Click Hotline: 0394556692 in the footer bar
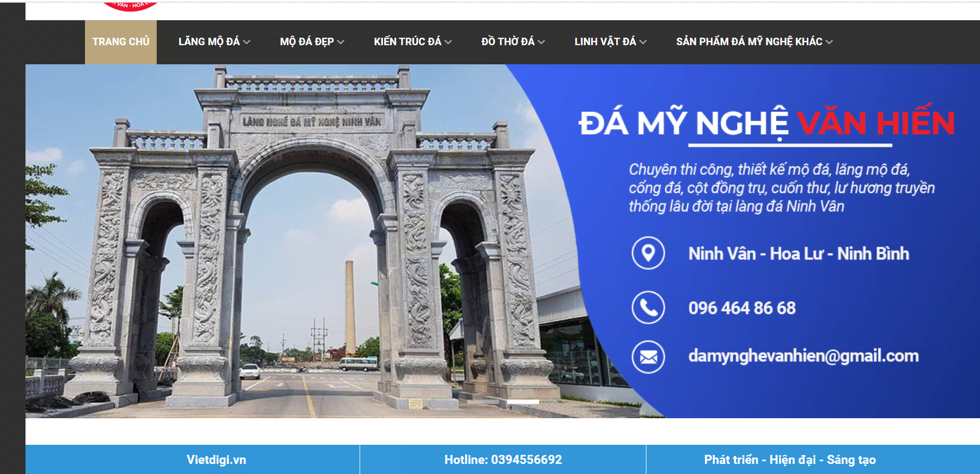Image resolution: width=980 pixels, height=474 pixels. tap(503, 460)
